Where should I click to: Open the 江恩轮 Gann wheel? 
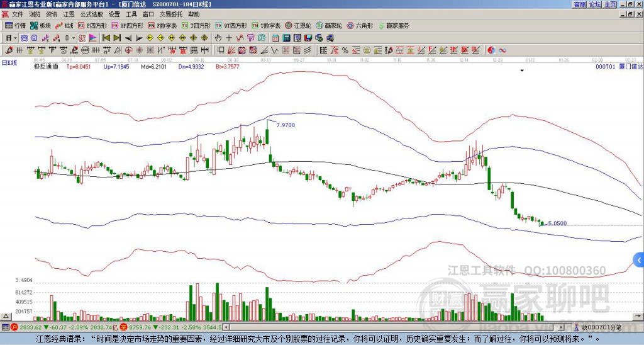[298, 25]
